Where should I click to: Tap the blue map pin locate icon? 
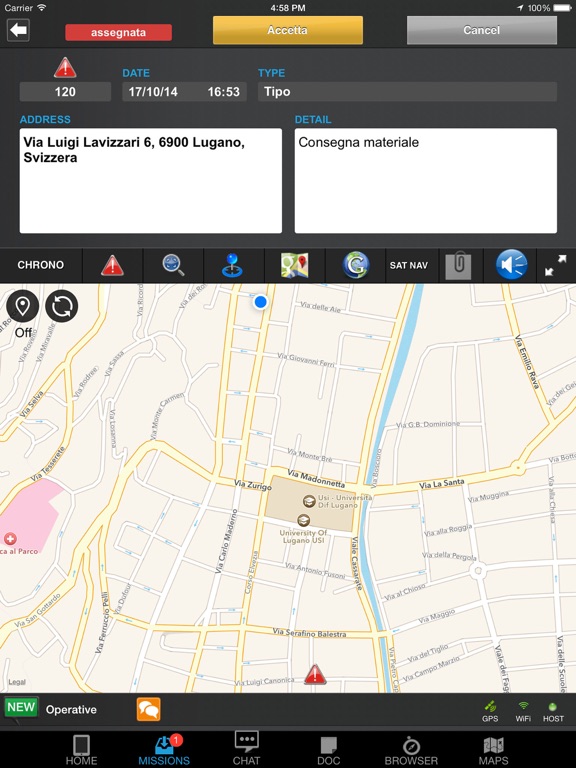pyautogui.click(x=233, y=265)
